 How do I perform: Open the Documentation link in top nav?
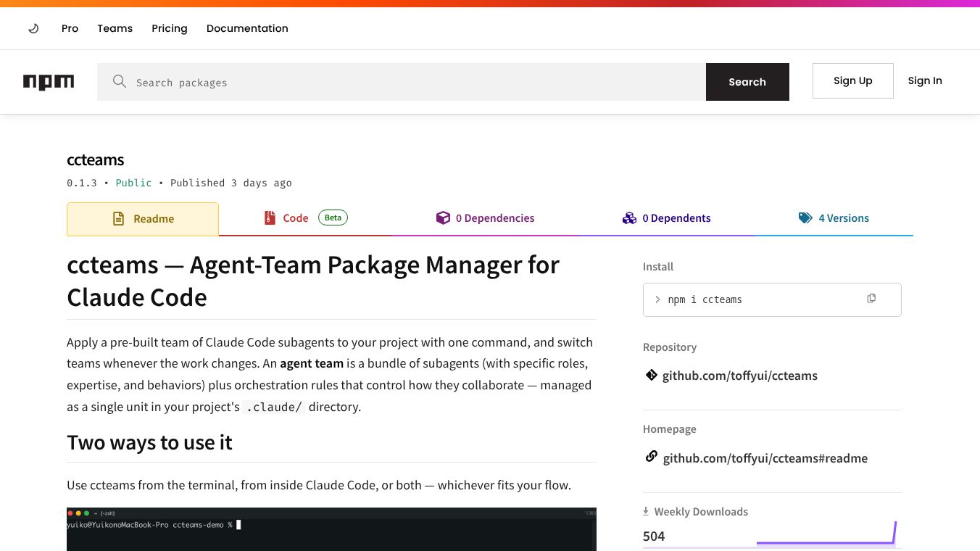pyautogui.click(x=247, y=28)
